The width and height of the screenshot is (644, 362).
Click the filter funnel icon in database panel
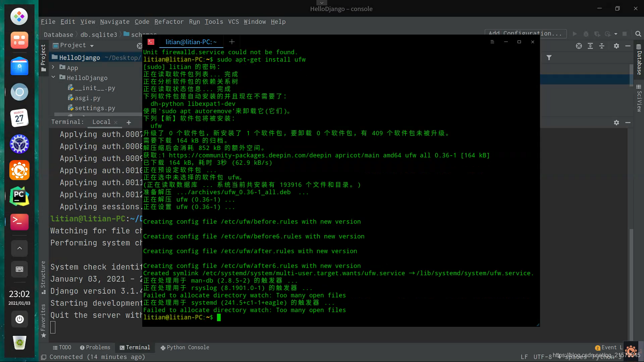point(549,57)
